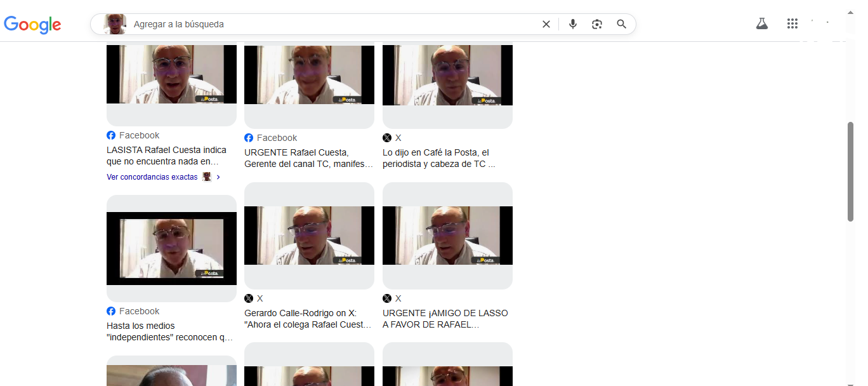Viewport: 868px width, 386px height.
Task: Open the Google apps grid
Action: (x=792, y=23)
